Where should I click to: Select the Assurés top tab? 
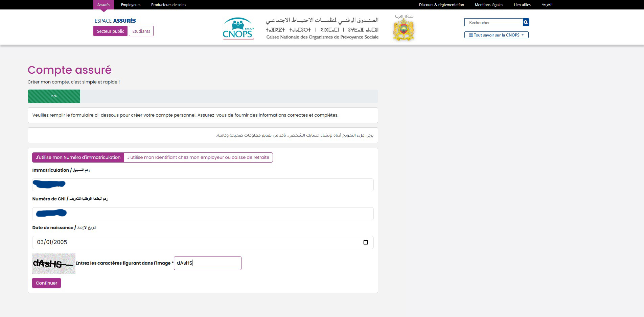(103, 5)
